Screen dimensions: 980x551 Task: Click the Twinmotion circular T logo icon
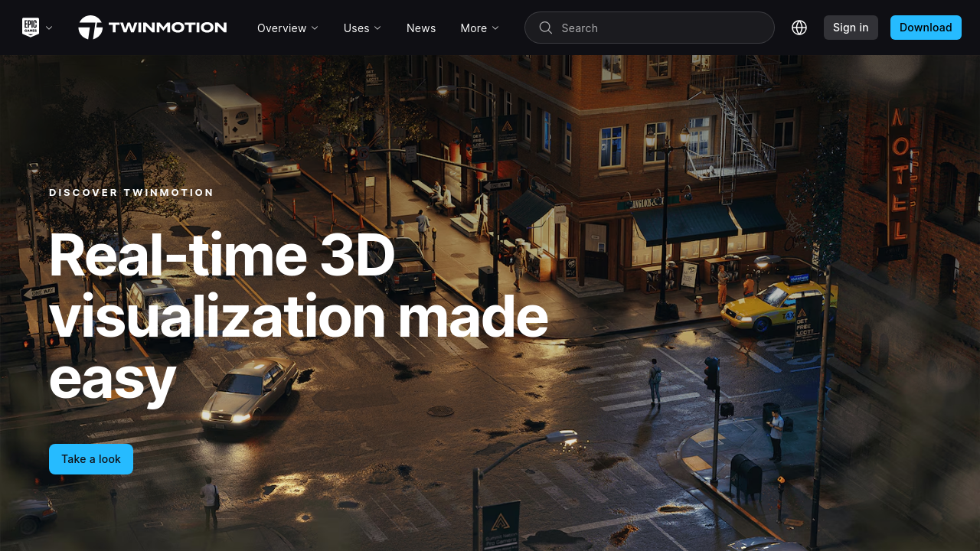(90, 28)
